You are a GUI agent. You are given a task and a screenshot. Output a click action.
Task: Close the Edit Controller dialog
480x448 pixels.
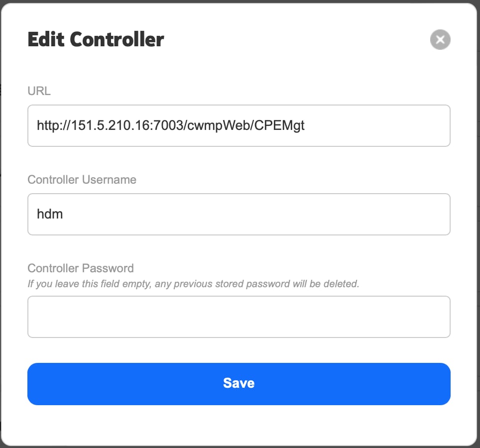(x=440, y=40)
